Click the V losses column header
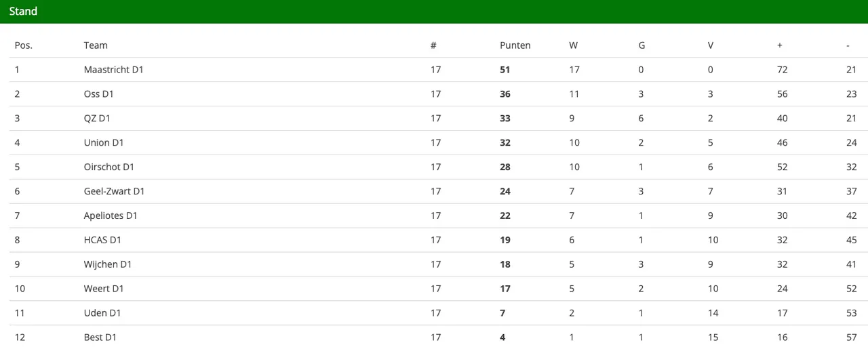The width and height of the screenshot is (868, 349). (710, 45)
